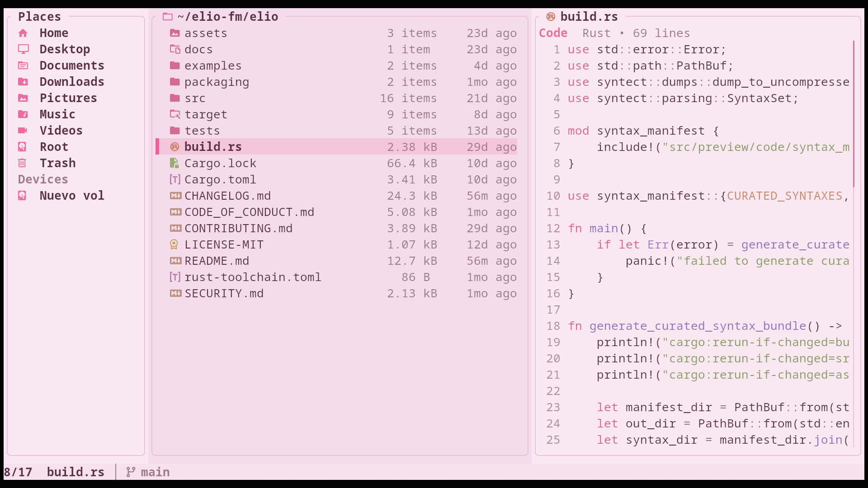Click the Home icon in Places

click(23, 33)
